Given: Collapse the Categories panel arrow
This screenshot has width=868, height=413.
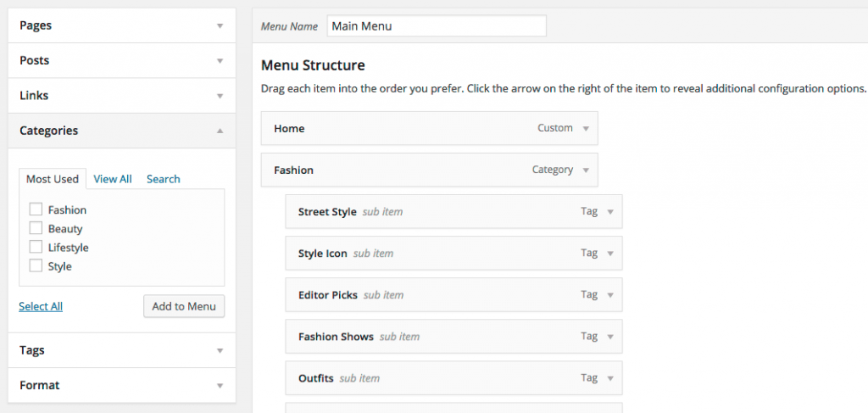Looking at the screenshot, I should point(220,131).
